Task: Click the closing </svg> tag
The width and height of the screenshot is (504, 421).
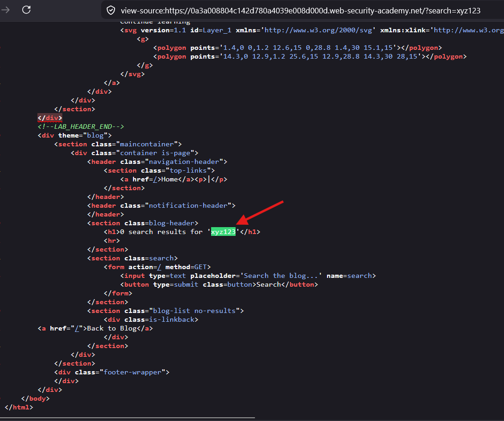Action: point(133,74)
